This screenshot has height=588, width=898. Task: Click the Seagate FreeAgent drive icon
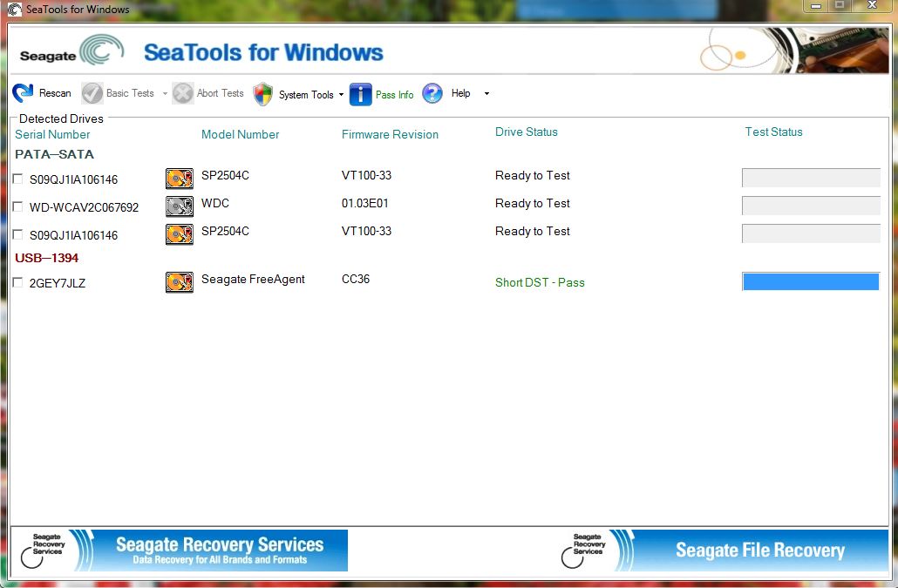coord(180,282)
